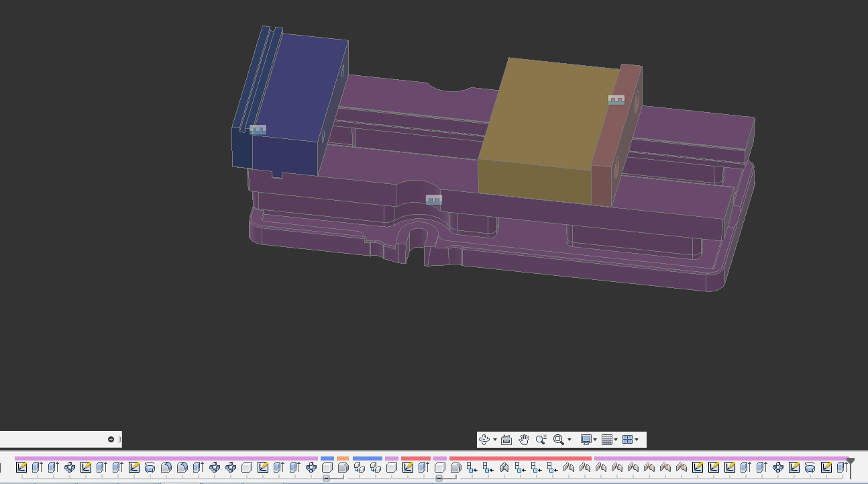Screen dimensions: 868x484
Task: Select the Zoom plus/minus magnifier tool
Action: click(541, 440)
